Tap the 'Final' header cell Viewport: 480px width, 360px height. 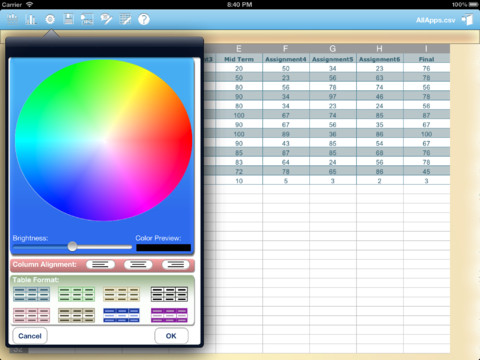coord(426,59)
